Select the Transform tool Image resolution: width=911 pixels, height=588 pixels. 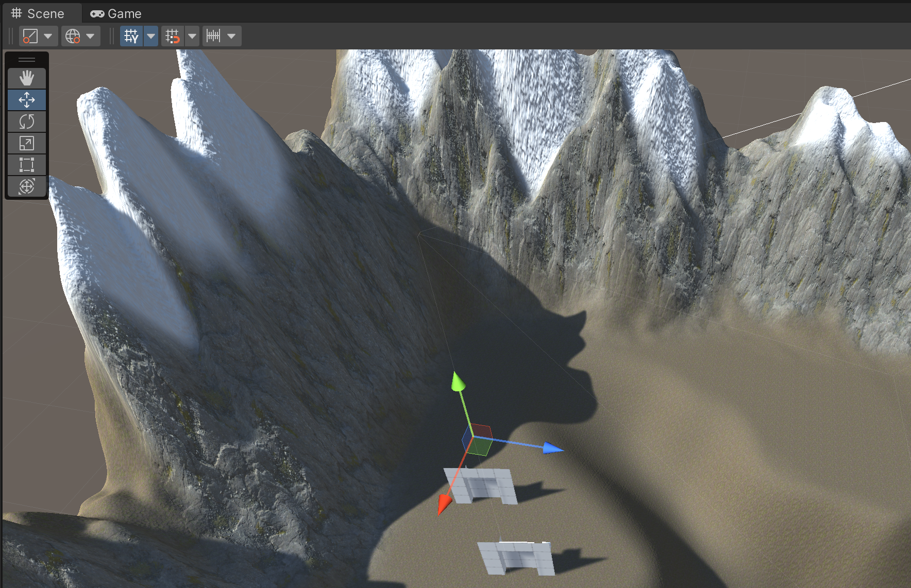27,186
